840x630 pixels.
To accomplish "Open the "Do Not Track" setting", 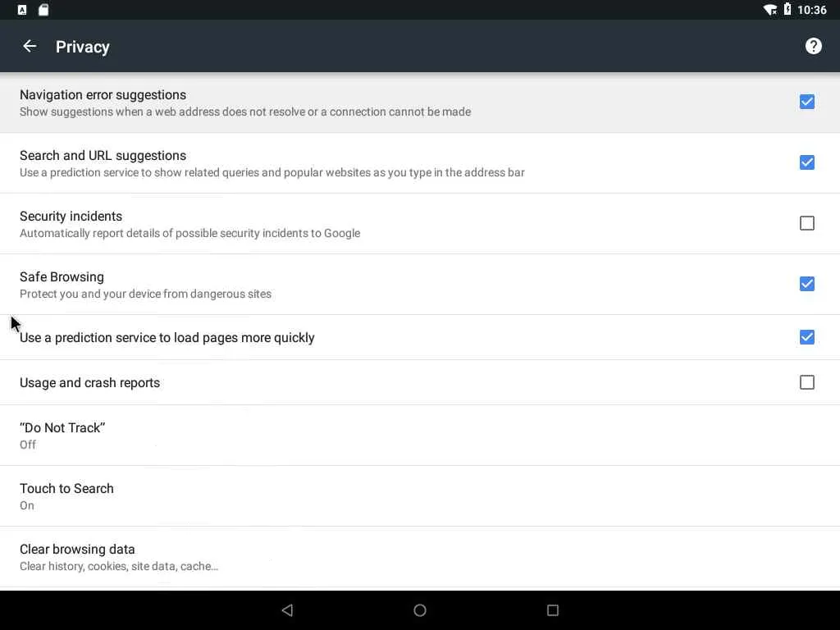I will (x=420, y=436).
